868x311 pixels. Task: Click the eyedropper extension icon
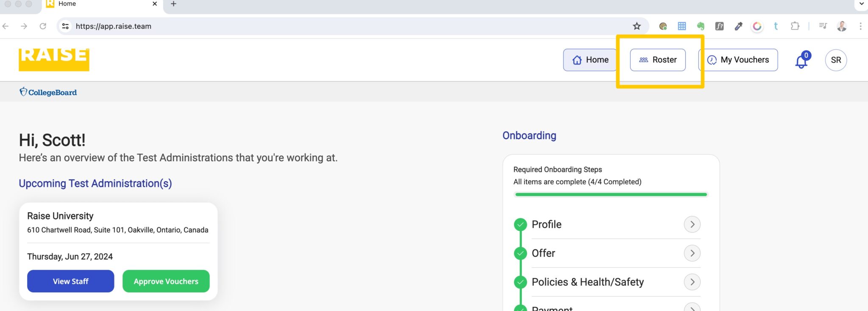click(738, 26)
